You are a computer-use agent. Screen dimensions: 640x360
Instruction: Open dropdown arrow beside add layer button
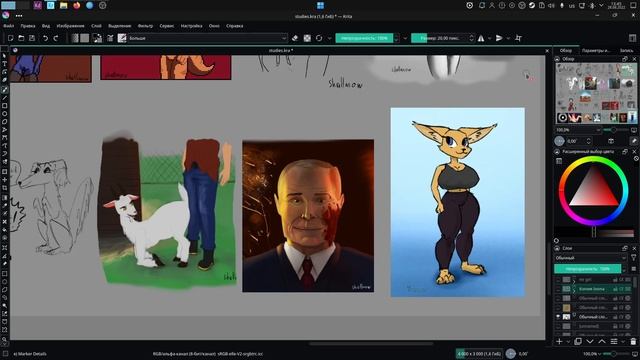pyautogui.click(x=568, y=341)
